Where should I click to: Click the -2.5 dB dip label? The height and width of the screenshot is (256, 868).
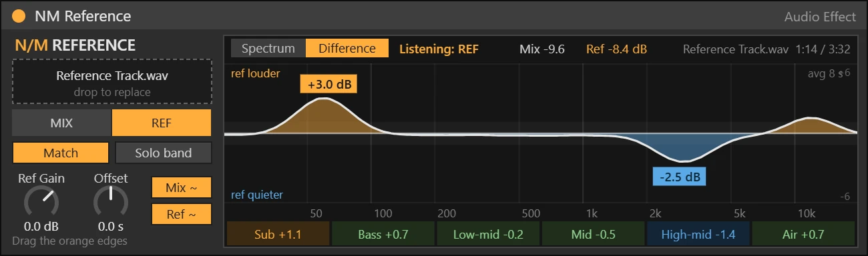click(x=680, y=177)
